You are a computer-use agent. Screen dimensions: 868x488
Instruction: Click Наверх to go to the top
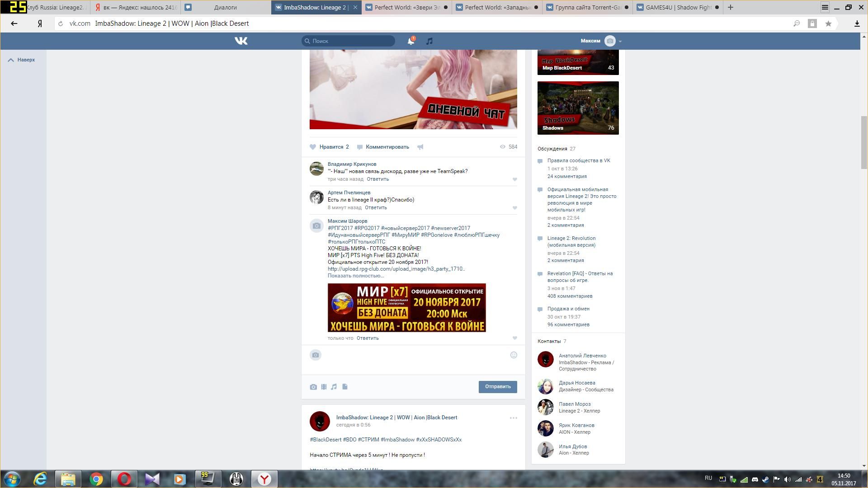point(22,60)
